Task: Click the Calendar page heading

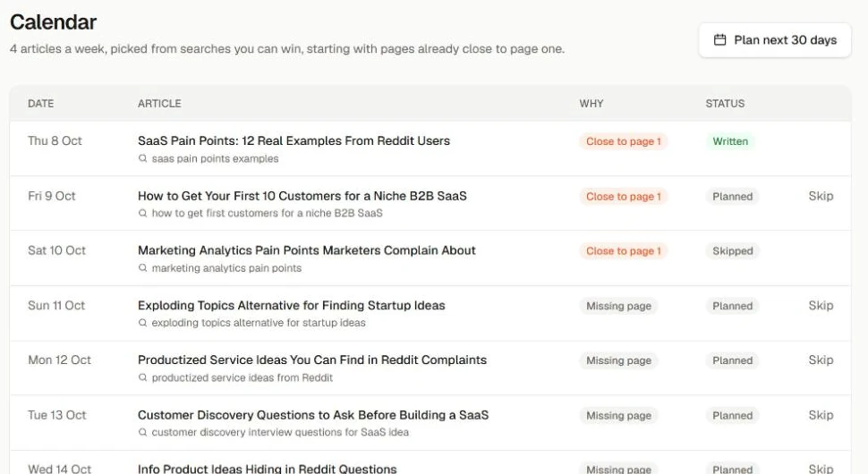Action: [53, 22]
